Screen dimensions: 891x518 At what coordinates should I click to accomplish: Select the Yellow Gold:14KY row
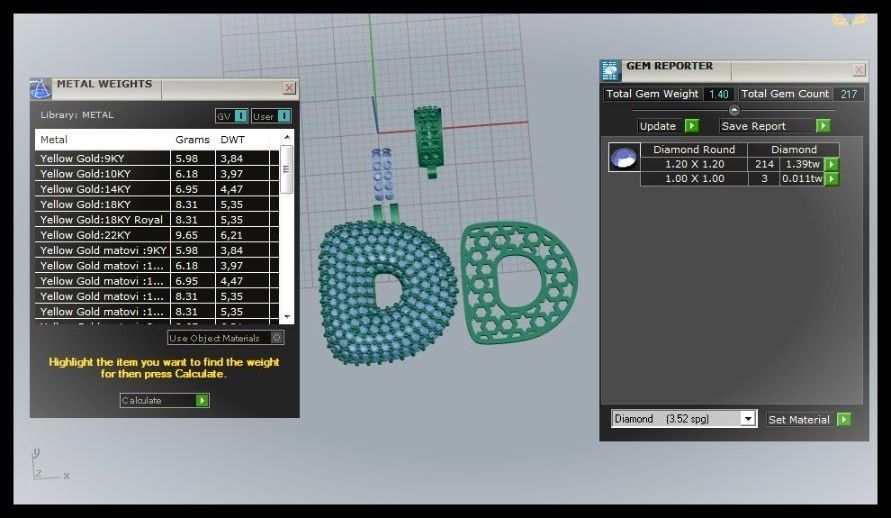(x=157, y=189)
